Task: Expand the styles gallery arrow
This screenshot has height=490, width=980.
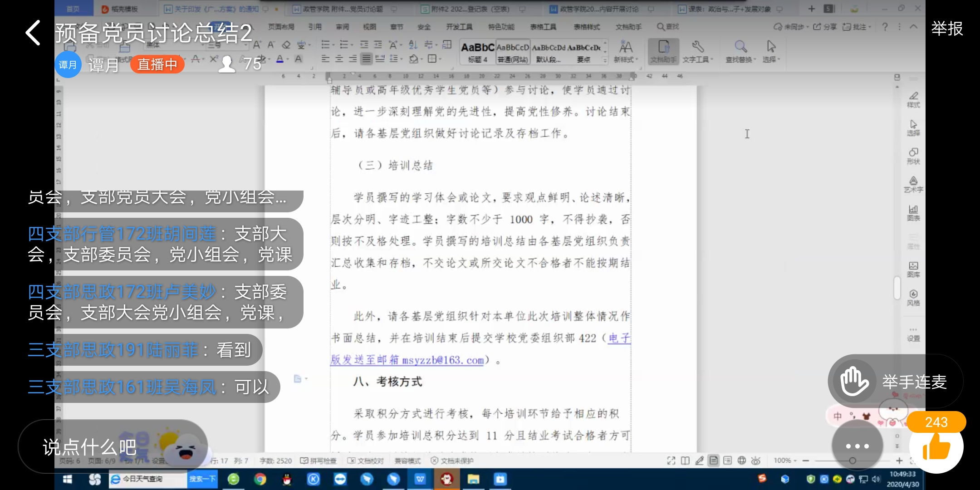Action: tap(605, 59)
